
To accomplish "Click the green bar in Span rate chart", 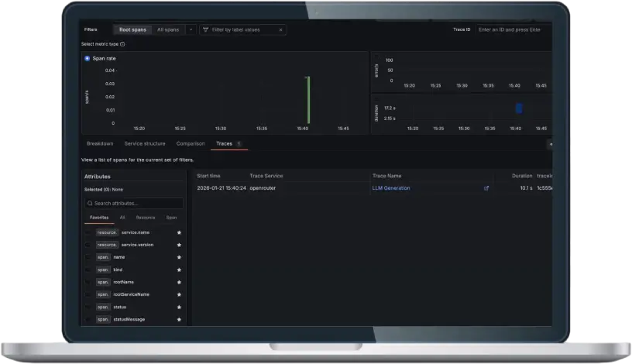I will click(x=308, y=100).
